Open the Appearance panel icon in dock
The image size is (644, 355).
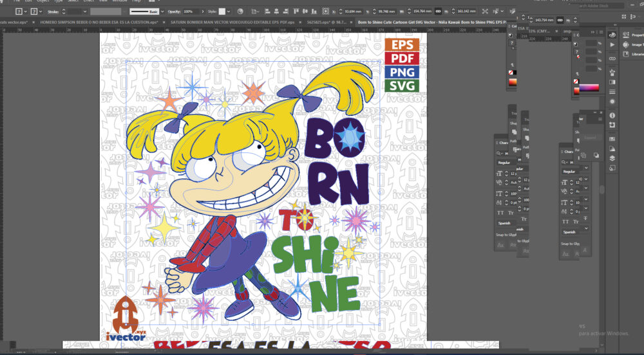pos(612,101)
